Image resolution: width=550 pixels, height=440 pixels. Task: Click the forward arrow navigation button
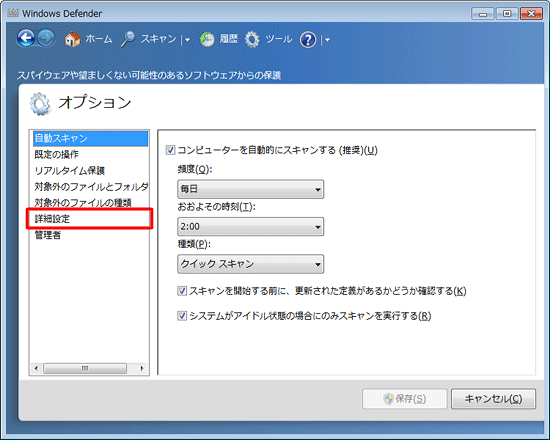pos(46,38)
